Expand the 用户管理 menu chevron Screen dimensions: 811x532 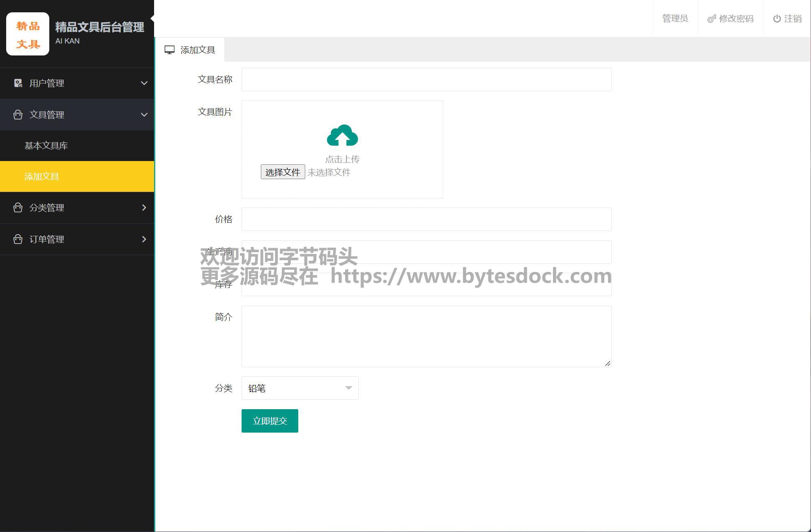144,83
